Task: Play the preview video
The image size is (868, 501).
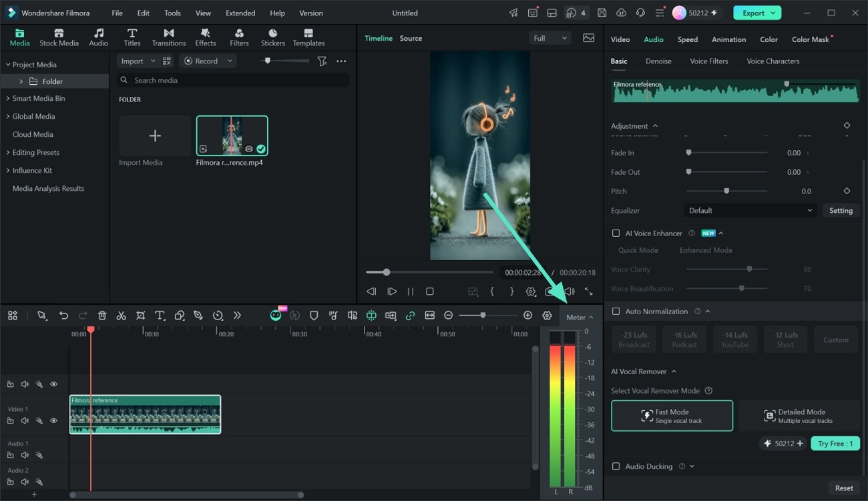Action: 392,292
